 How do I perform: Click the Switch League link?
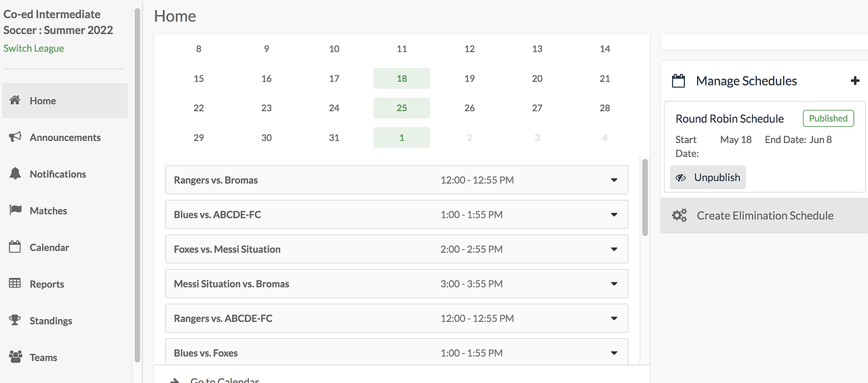pos(34,48)
